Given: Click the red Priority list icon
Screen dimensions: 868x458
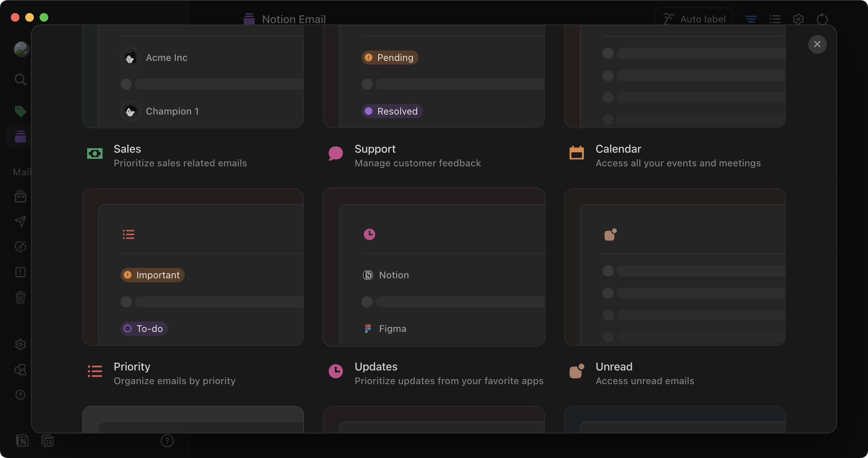Looking at the screenshot, I should tap(95, 371).
